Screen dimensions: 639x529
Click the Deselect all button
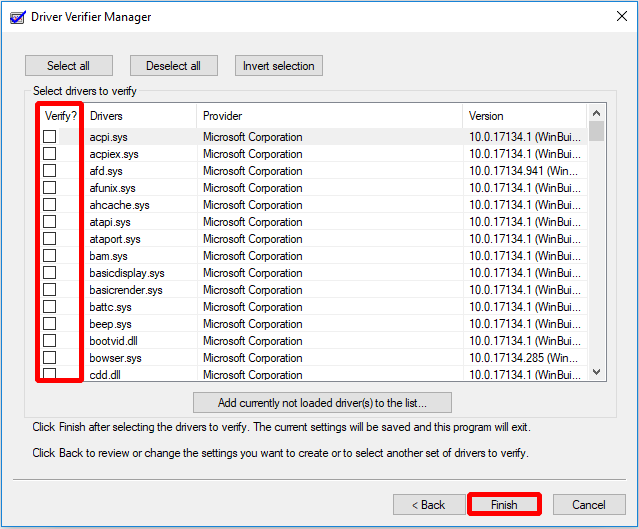[x=174, y=66]
